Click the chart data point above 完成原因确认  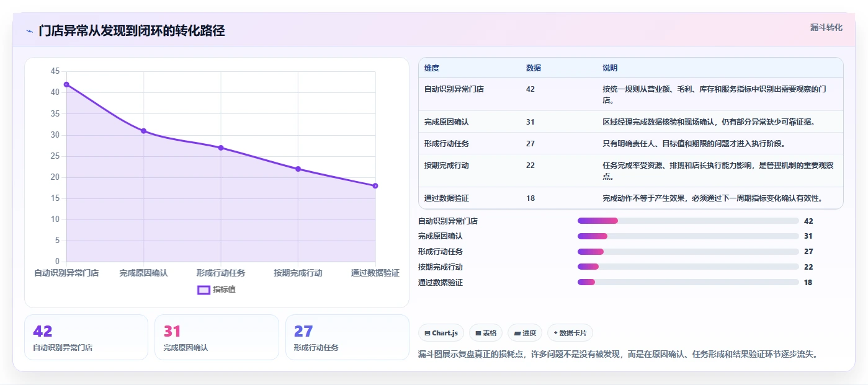tap(143, 131)
